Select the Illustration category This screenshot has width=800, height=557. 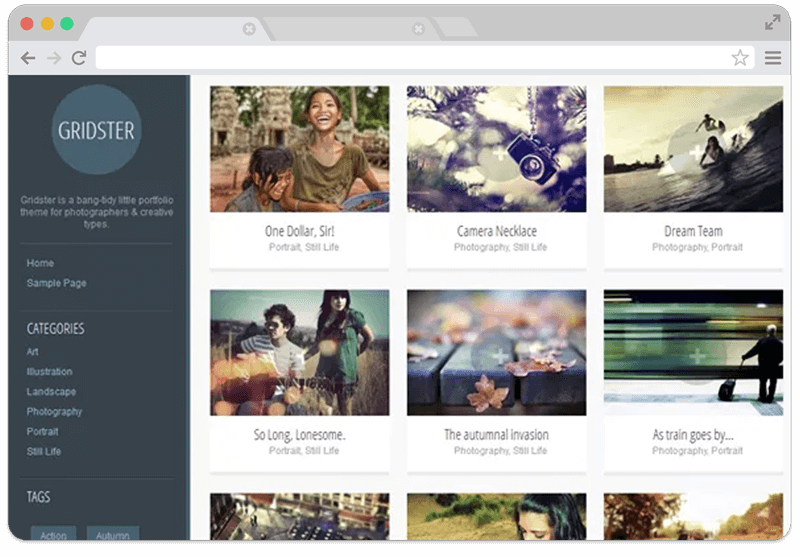tap(49, 372)
